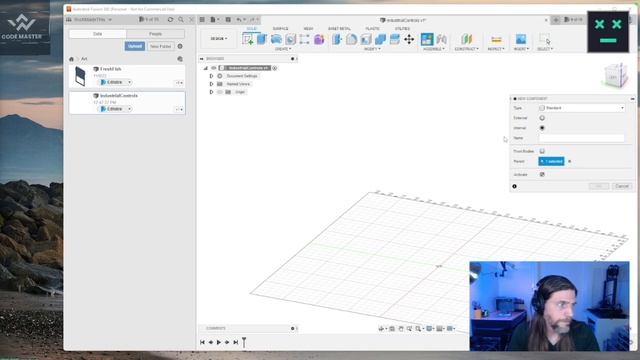640x360 pixels.
Task: Toggle the Activate checkbox
Action: (x=542, y=174)
